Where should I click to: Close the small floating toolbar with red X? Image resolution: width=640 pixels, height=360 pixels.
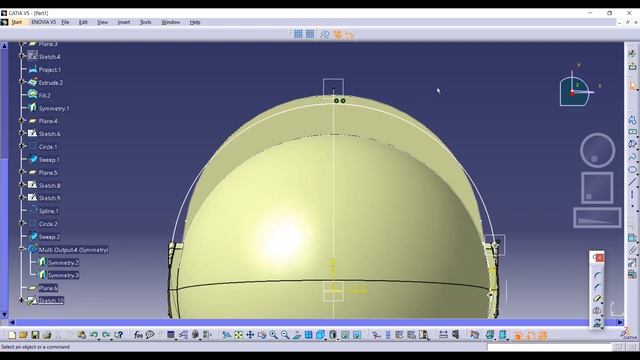[599, 258]
